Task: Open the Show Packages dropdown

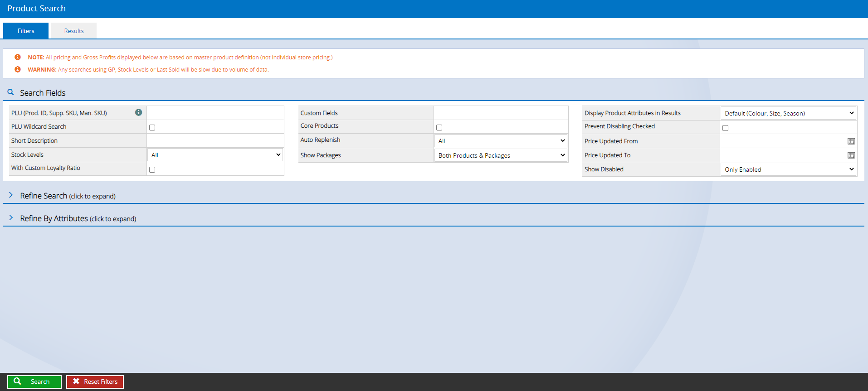Action: click(501, 155)
